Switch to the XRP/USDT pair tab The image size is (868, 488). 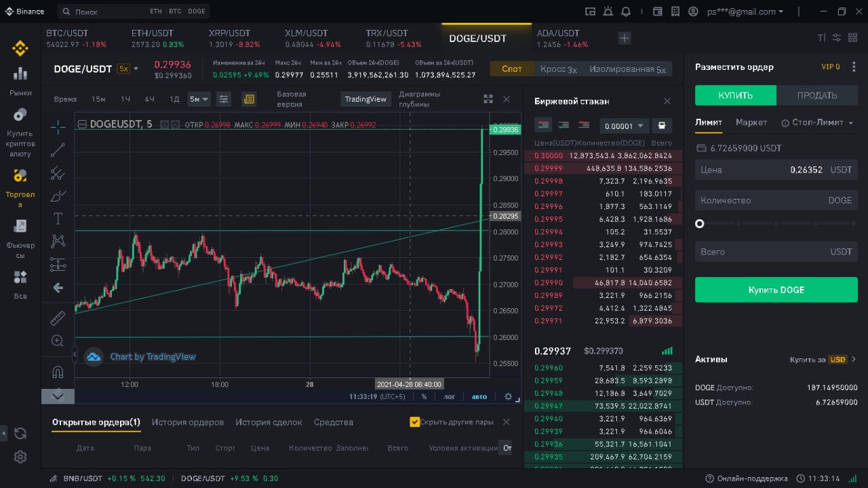[234, 38]
